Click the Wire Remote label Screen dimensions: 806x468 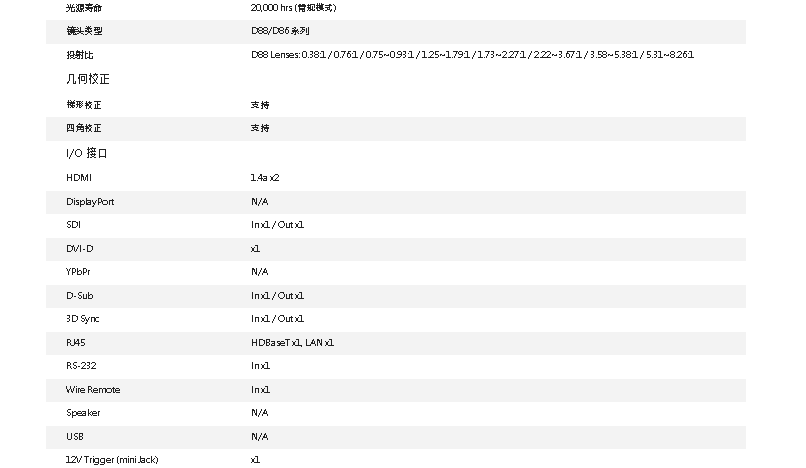click(93, 390)
